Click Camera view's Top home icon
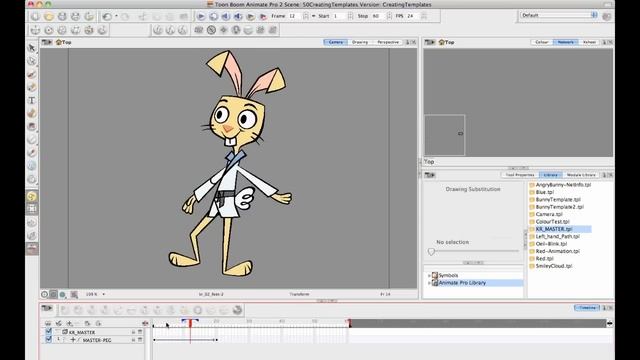Image resolution: width=640 pixels, height=360 pixels. tap(58, 42)
